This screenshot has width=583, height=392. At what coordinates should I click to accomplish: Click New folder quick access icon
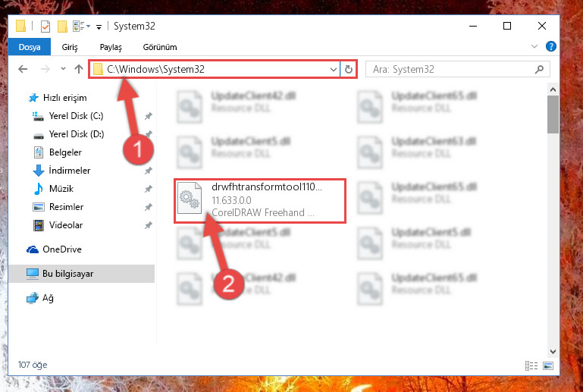click(x=62, y=27)
